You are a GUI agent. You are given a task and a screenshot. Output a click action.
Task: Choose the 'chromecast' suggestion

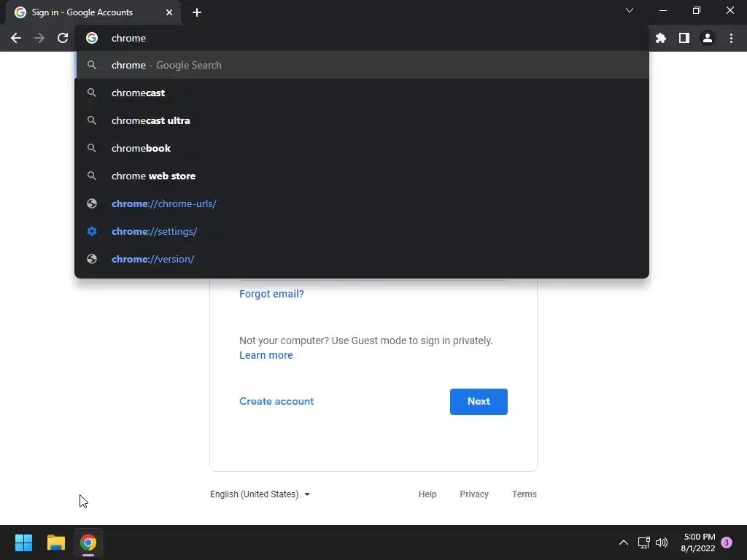point(362,93)
